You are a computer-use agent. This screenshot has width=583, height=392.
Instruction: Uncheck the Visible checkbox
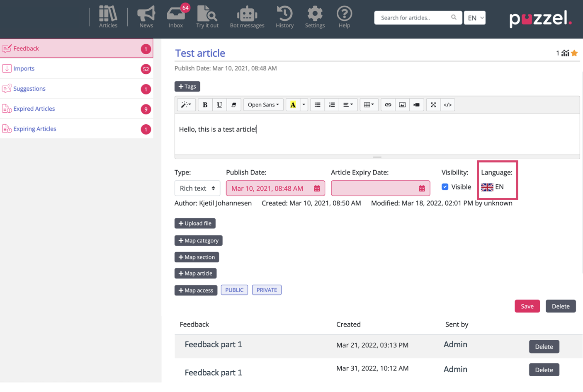(x=445, y=187)
